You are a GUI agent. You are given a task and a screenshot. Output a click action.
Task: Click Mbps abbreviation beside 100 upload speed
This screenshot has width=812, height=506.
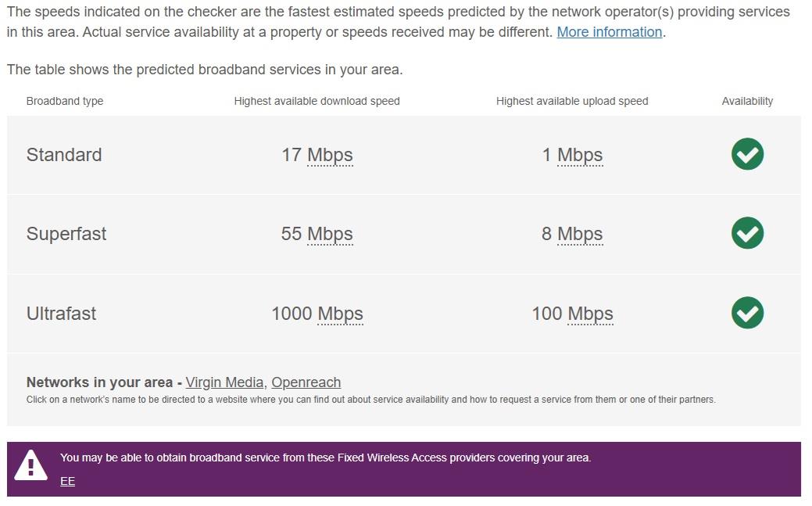coord(590,314)
